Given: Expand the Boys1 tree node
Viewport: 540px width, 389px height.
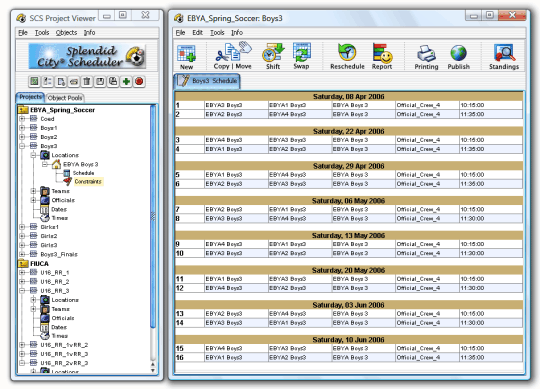Looking at the screenshot, I should (x=22, y=128).
